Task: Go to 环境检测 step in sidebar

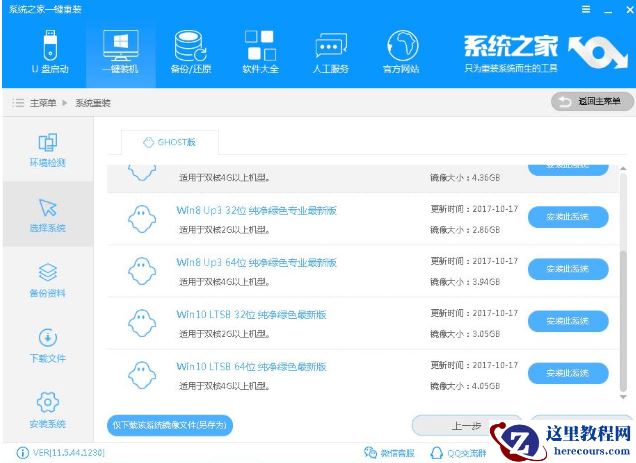Action: (47, 150)
